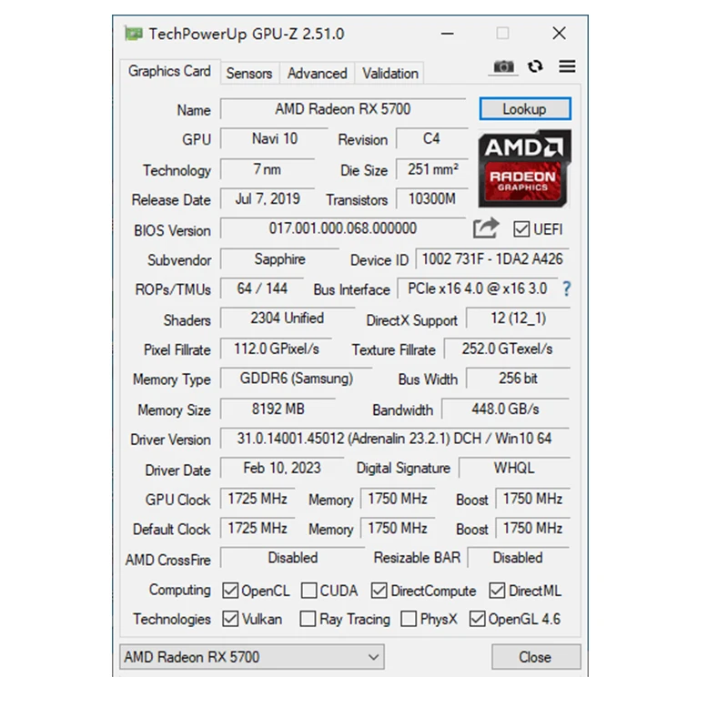
Task: Click the Close button at bottom
Action: [x=536, y=656]
